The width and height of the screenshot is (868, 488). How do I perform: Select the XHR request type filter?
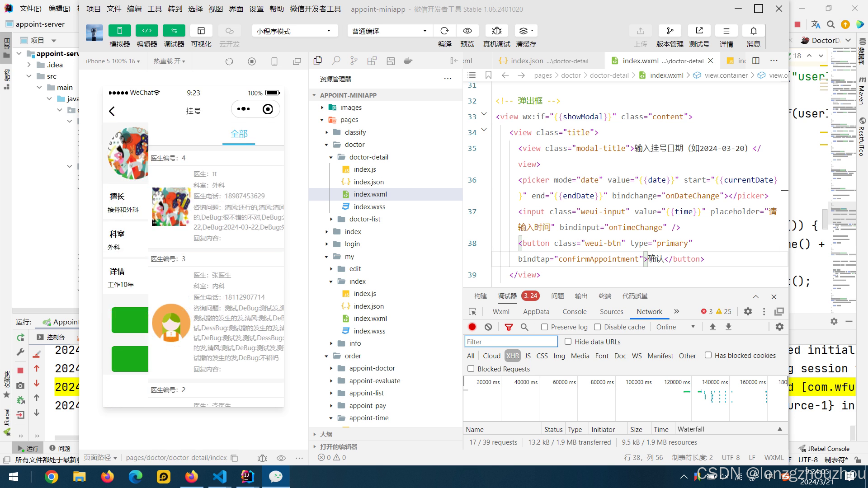512,356
